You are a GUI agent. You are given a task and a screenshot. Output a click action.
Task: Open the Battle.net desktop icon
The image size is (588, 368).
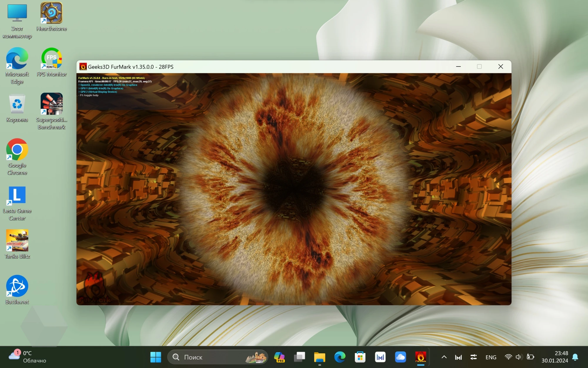17,286
